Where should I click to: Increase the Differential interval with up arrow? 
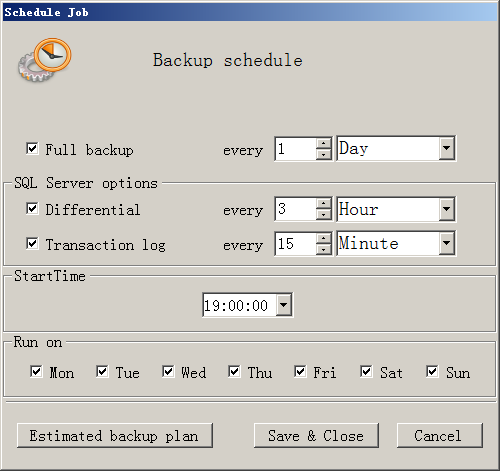(323, 204)
